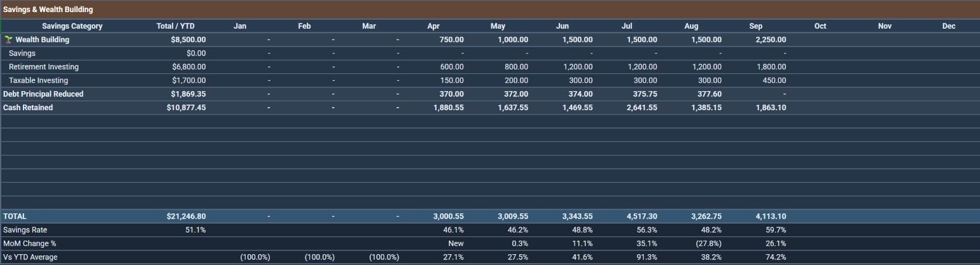The image size is (980, 265).
Task: Select Retirement Investing Sep value 1,800.00
Action: [771, 67]
